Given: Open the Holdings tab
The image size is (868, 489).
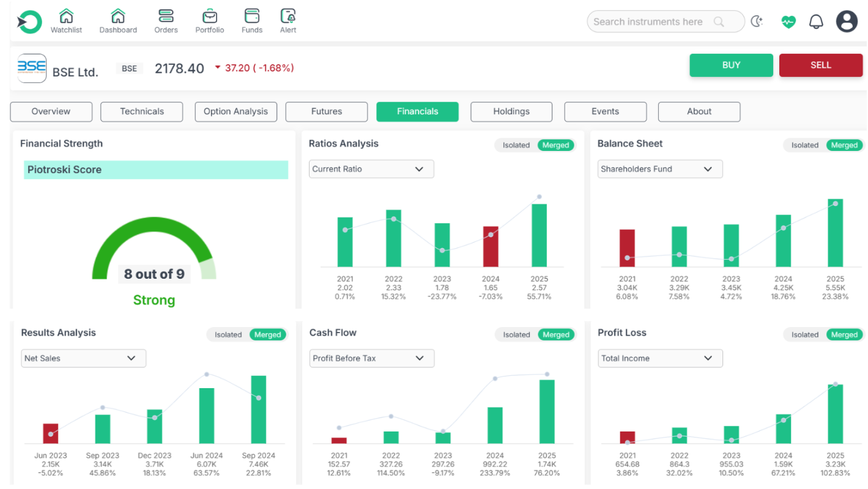Looking at the screenshot, I should pos(511,112).
